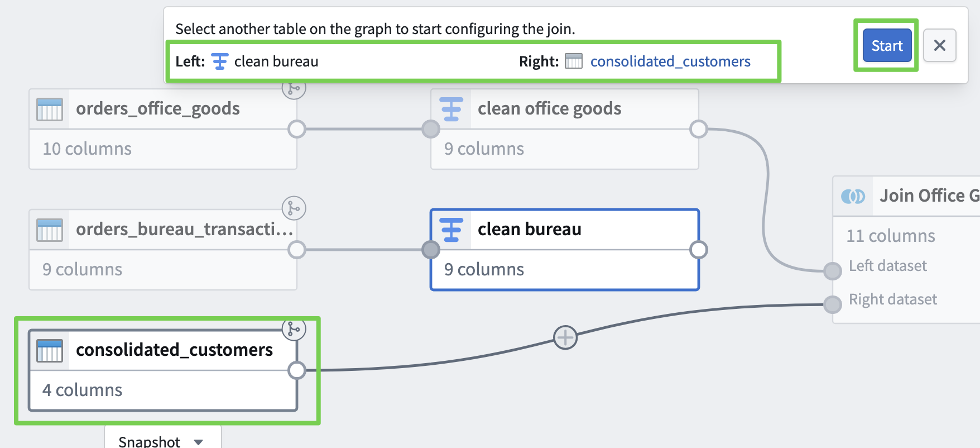Click the Start button to configure join

[886, 46]
